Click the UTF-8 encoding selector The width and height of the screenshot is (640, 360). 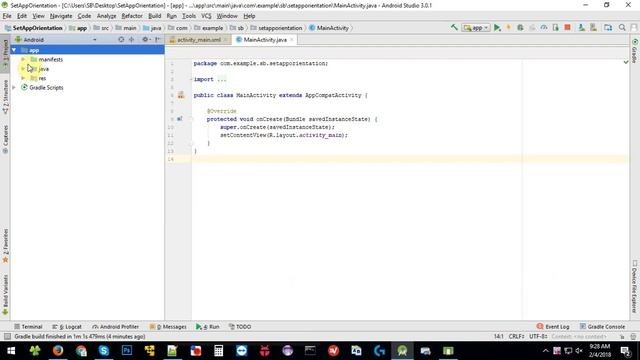(x=538, y=336)
